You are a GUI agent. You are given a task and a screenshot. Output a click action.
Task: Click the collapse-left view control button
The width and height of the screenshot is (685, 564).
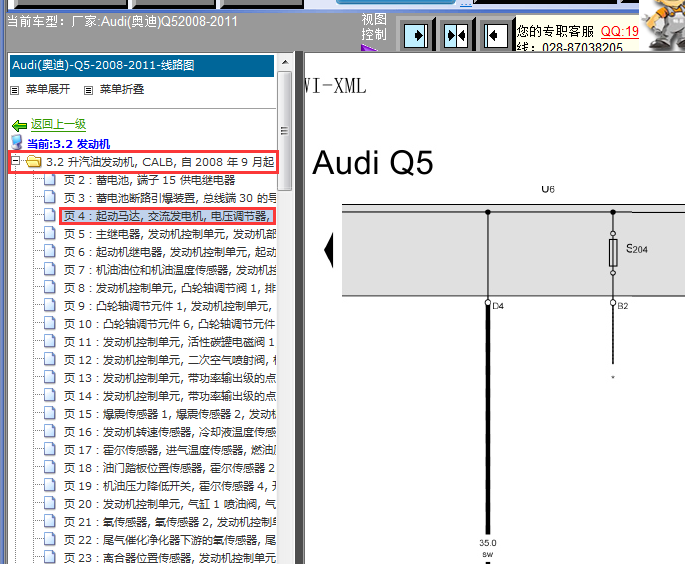pyautogui.click(x=496, y=35)
